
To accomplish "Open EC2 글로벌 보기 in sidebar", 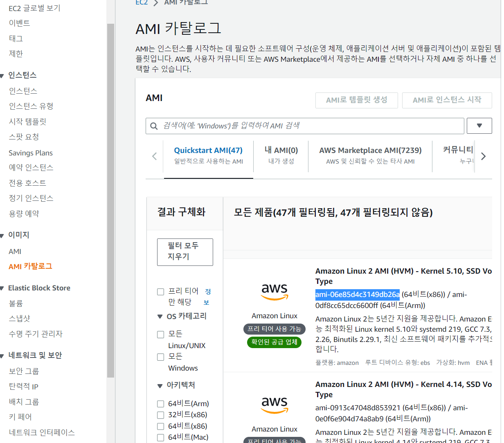I will 34,8.
